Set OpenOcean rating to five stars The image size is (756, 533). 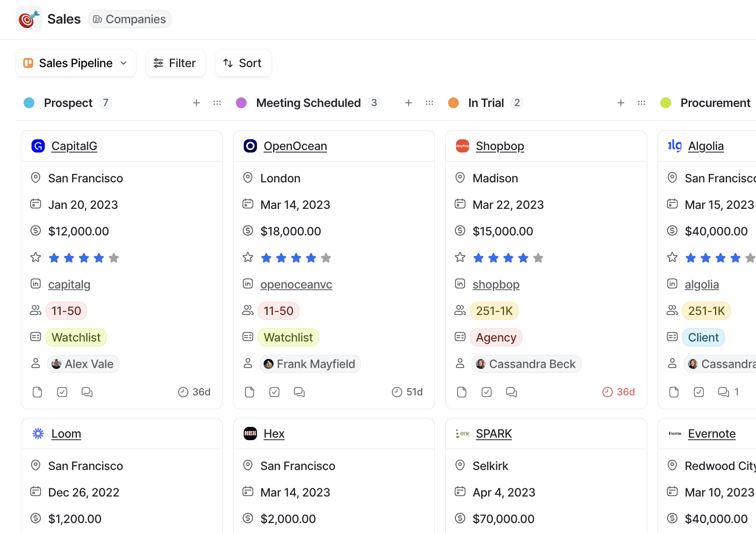pyautogui.click(x=326, y=258)
